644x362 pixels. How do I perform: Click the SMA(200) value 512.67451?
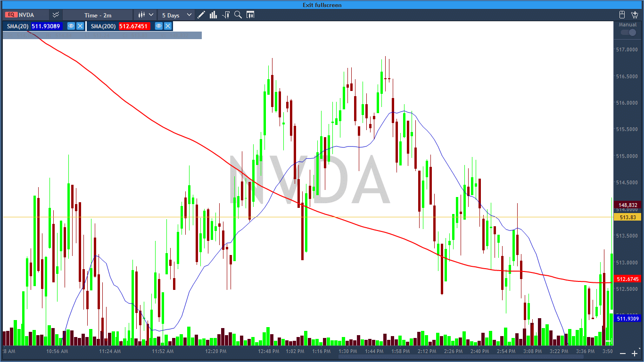pyautogui.click(x=134, y=26)
